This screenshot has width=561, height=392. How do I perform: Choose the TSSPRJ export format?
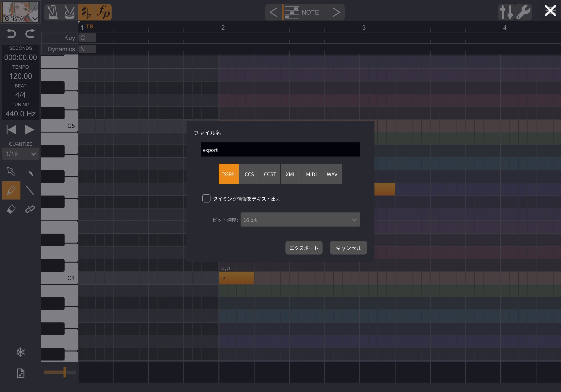click(229, 174)
